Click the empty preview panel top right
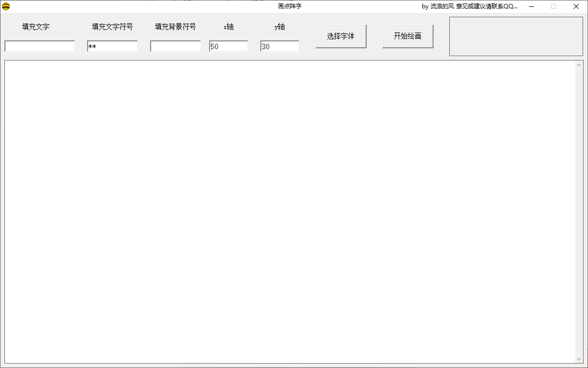 [516, 36]
